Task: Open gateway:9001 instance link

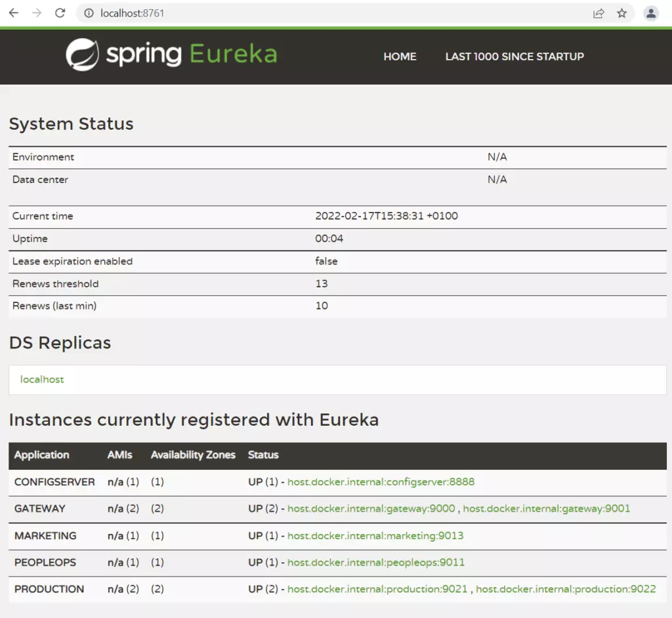Action: tap(547, 508)
